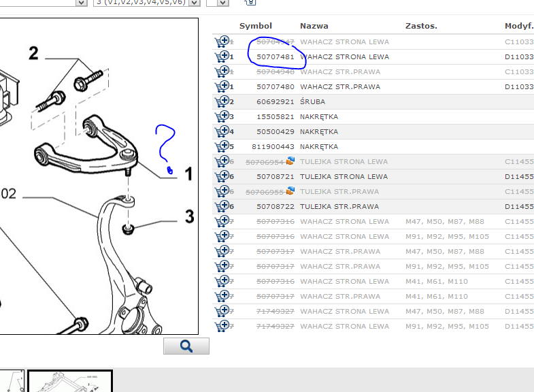Image resolution: width=534 pixels, height=392 pixels.
Task: Add NAKRĘTKA 15505821 to the cart
Action: pos(221,116)
